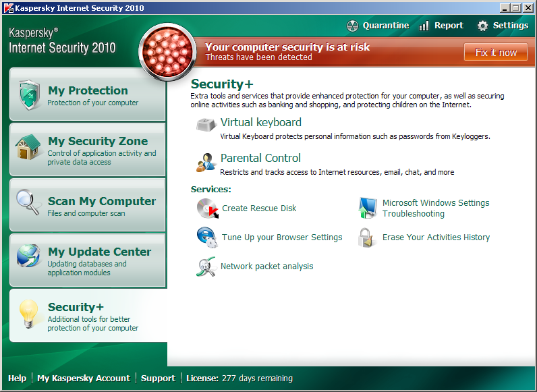Open the Settings link text
Image resolution: width=537 pixels, height=392 pixels.
(x=511, y=26)
